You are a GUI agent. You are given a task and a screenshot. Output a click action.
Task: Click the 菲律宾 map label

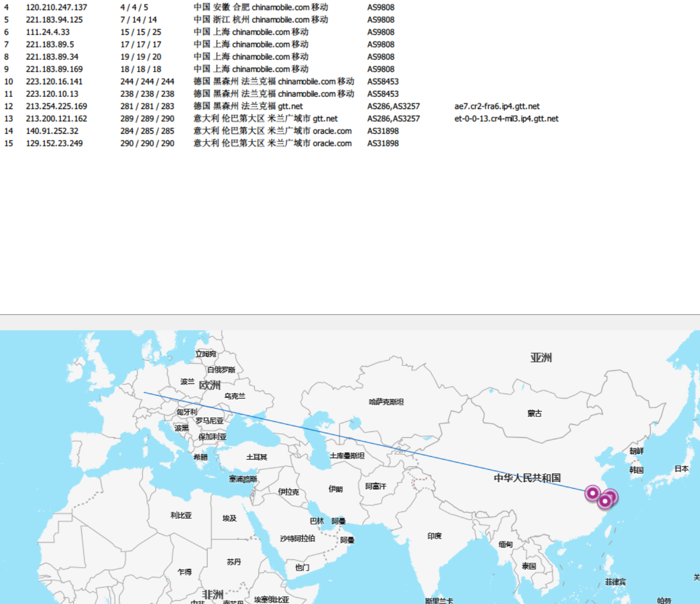click(615, 582)
